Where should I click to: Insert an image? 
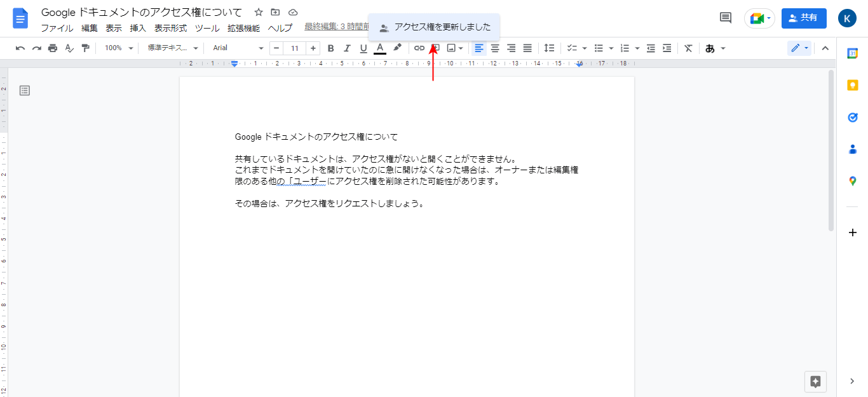coord(451,48)
